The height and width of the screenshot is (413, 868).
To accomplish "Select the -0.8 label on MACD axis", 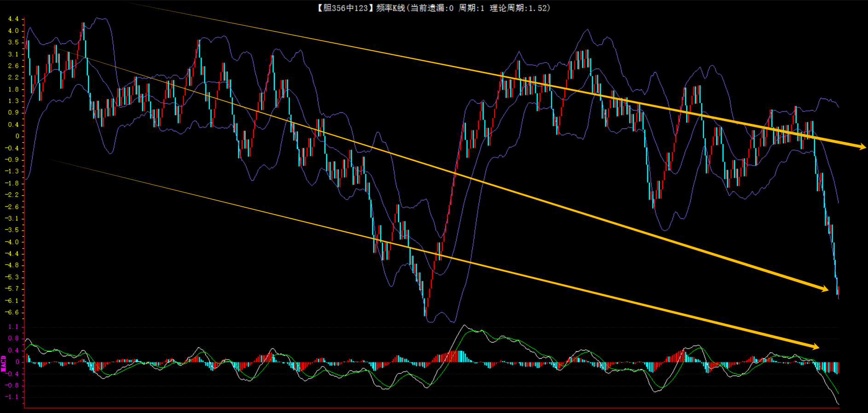I will point(12,385).
